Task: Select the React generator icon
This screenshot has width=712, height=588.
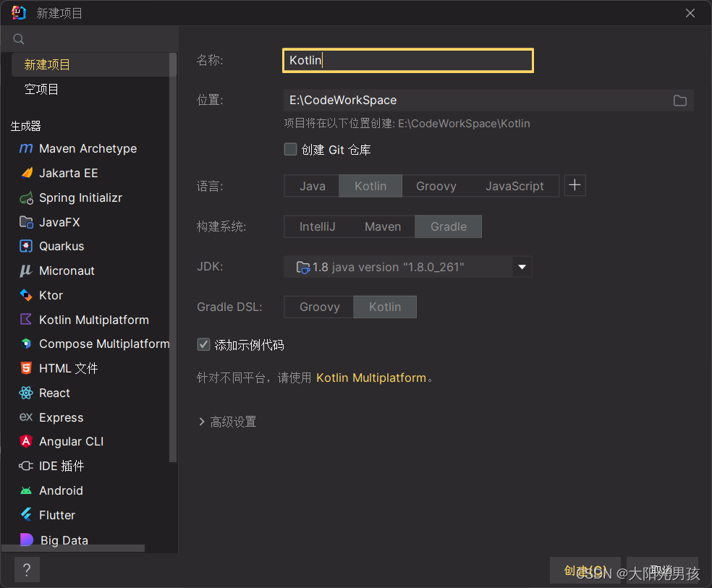Action: point(26,393)
